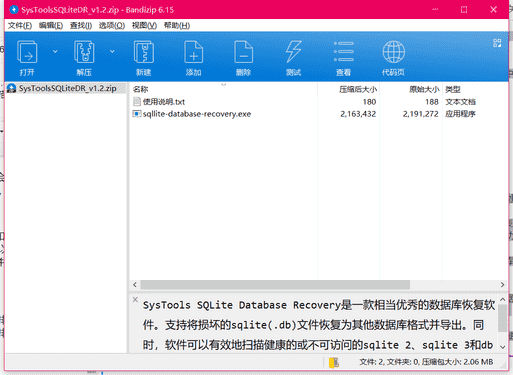Click the View (查看) list icon

[344, 52]
